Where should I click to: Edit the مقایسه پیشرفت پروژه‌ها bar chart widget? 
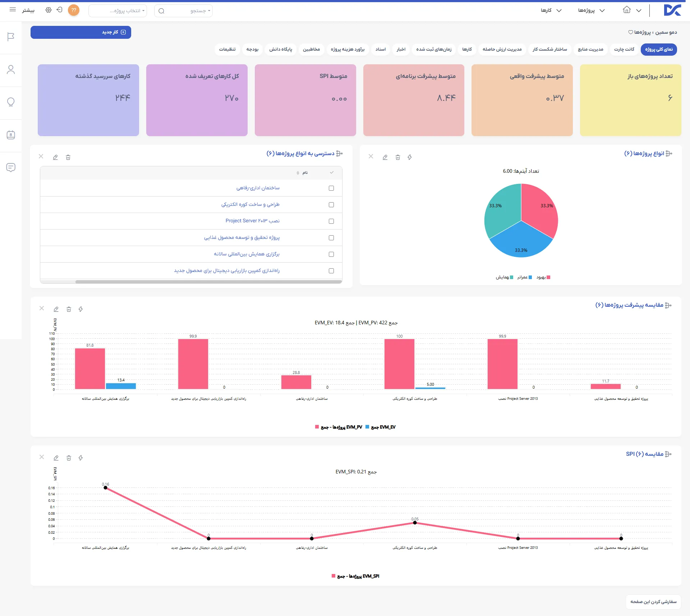tap(56, 309)
